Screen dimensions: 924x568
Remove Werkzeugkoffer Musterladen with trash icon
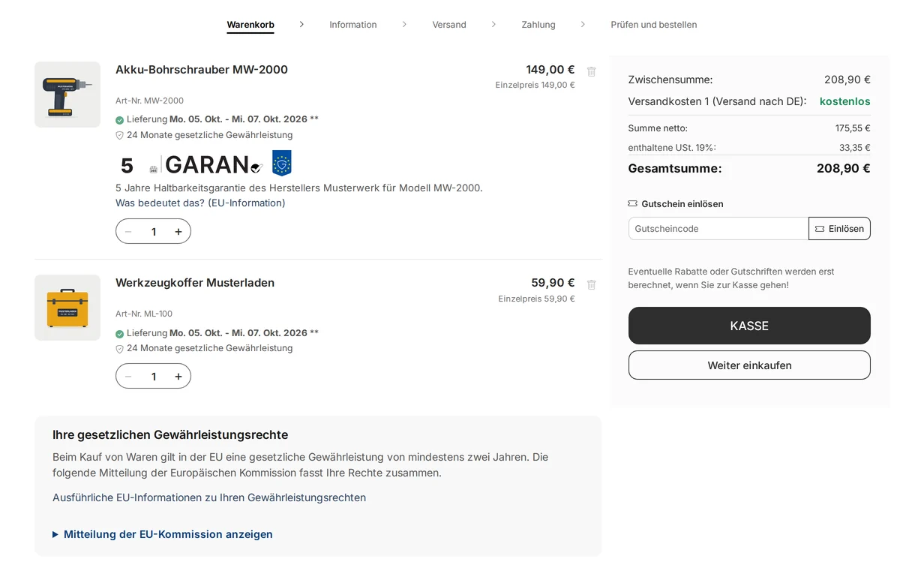click(591, 284)
